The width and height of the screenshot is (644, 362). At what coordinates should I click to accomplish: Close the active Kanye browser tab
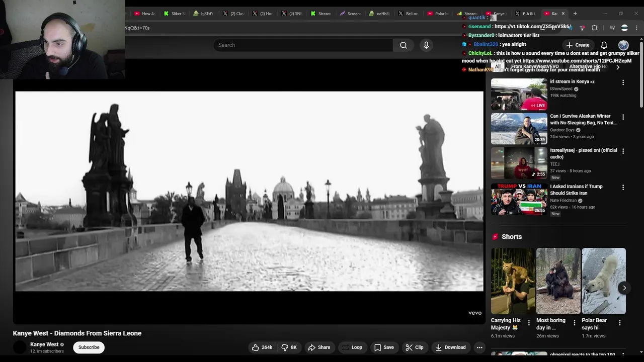click(563, 14)
